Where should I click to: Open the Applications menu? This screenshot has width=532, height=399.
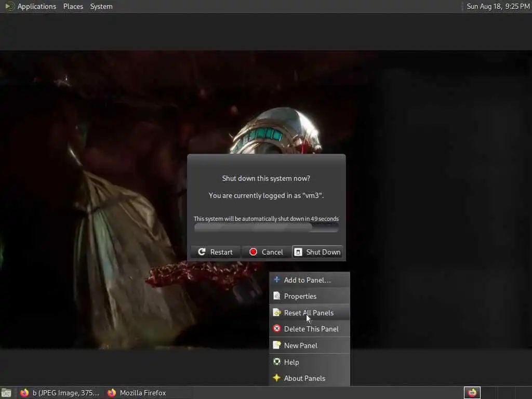coord(37,6)
